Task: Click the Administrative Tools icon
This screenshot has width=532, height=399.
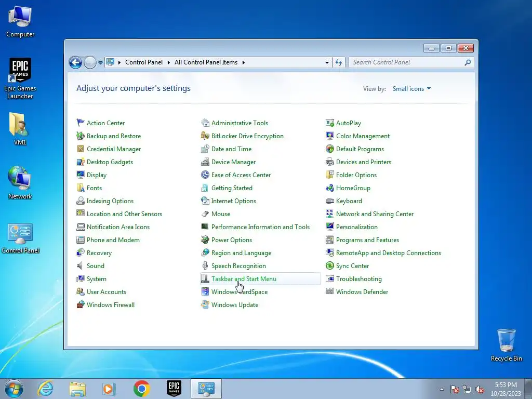Action: 205,123
